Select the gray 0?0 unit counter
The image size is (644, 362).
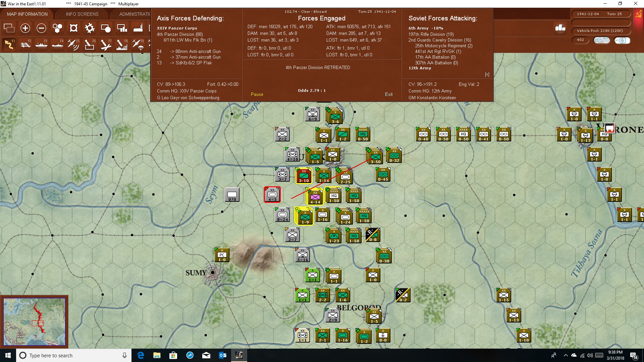tap(232, 195)
